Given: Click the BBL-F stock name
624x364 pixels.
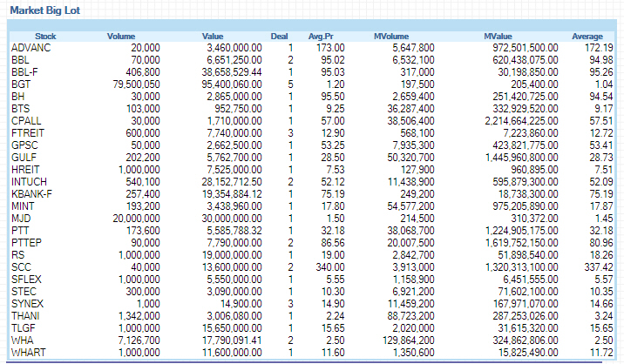Looking at the screenshot, I should [x=24, y=72].
